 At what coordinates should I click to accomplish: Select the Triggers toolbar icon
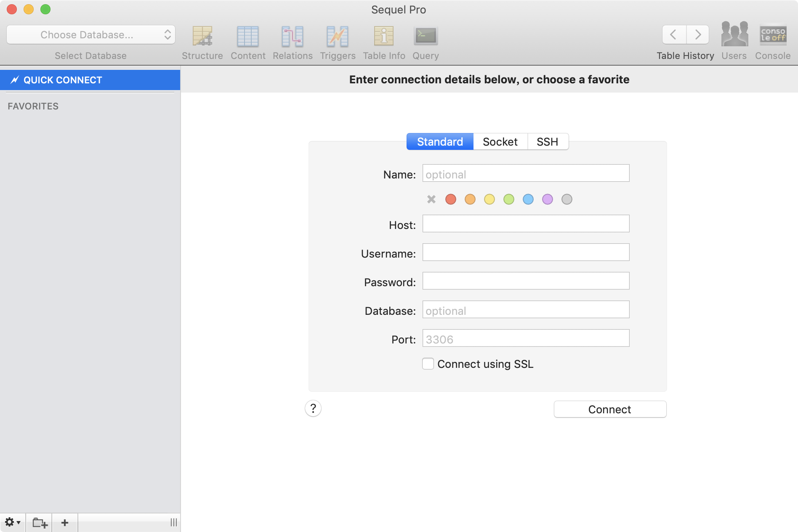[338, 37]
